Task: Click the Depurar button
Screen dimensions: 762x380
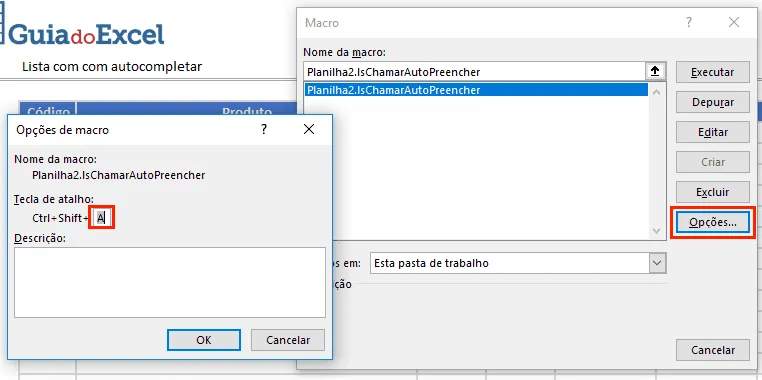Action: pyautogui.click(x=712, y=103)
